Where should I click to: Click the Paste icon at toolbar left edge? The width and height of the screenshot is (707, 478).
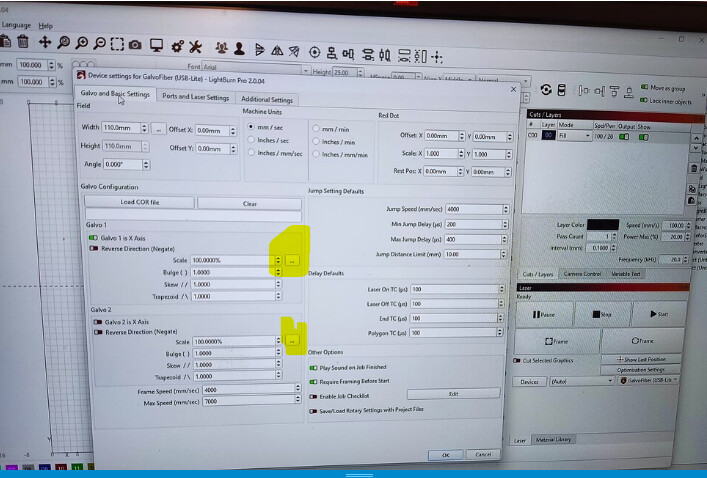click(5, 41)
